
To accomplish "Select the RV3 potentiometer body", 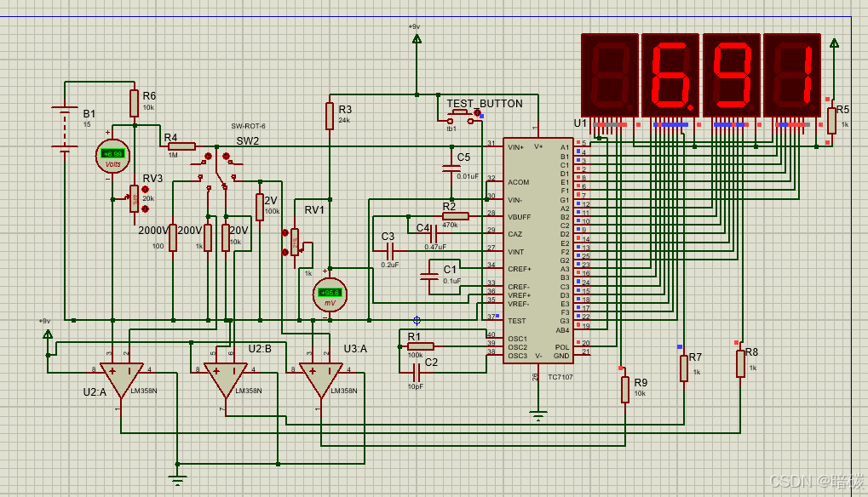I will click(x=134, y=199).
